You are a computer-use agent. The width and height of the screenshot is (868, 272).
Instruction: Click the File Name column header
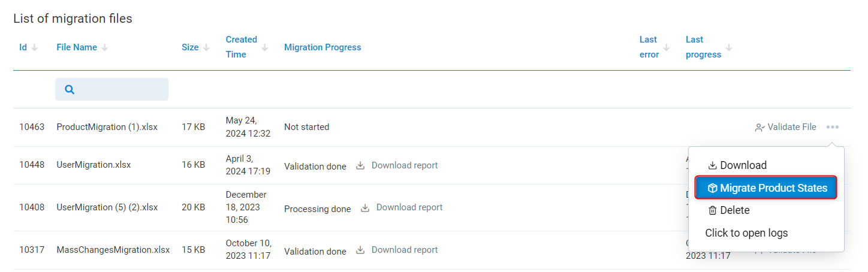coord(77,47)
